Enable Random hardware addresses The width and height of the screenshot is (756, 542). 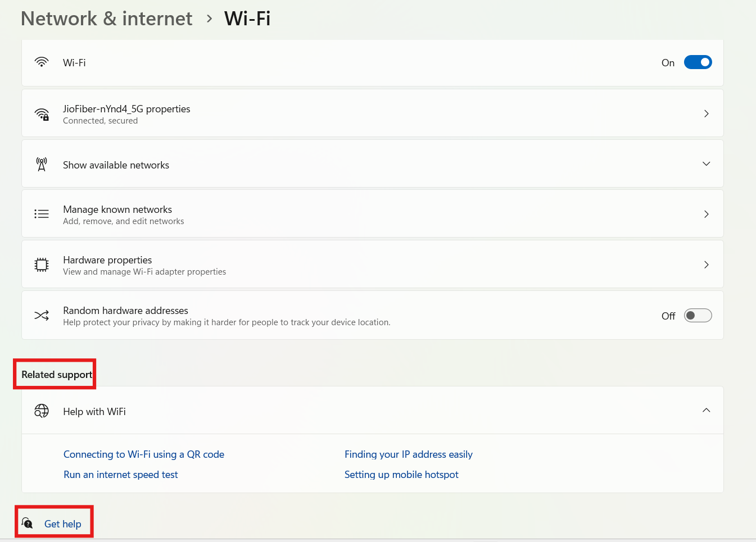[698, 315]
